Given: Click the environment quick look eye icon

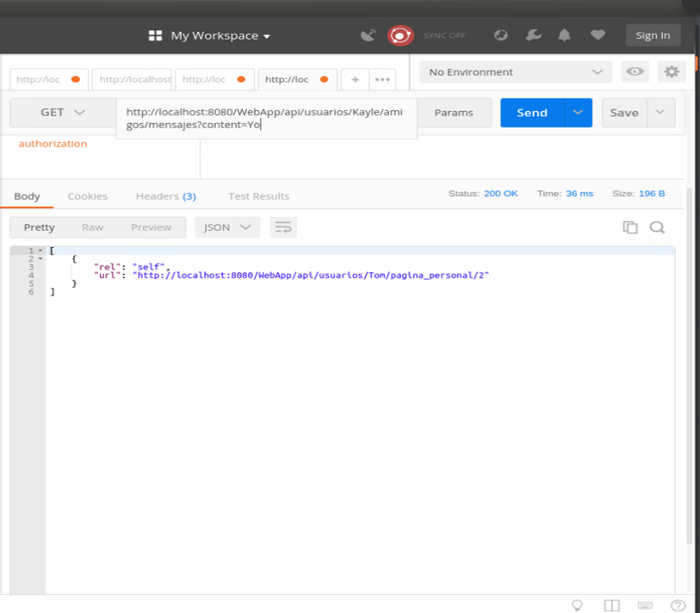Looking at the screenshot, I should tap(635, 71).
